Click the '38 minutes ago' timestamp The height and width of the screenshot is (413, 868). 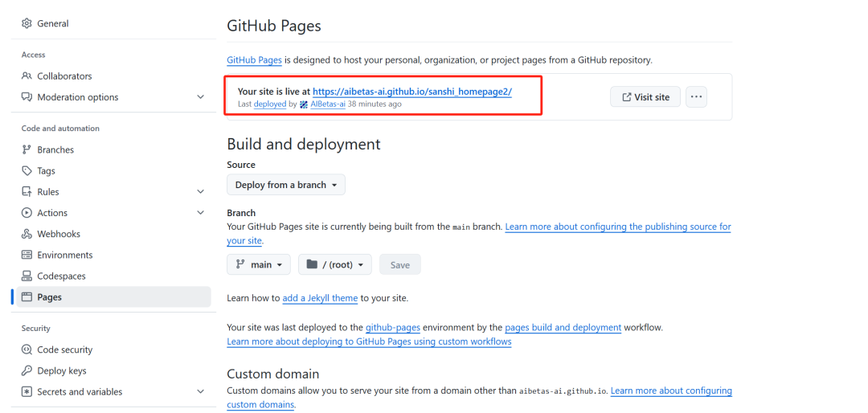pyautogui.click(x=375, y=104)
